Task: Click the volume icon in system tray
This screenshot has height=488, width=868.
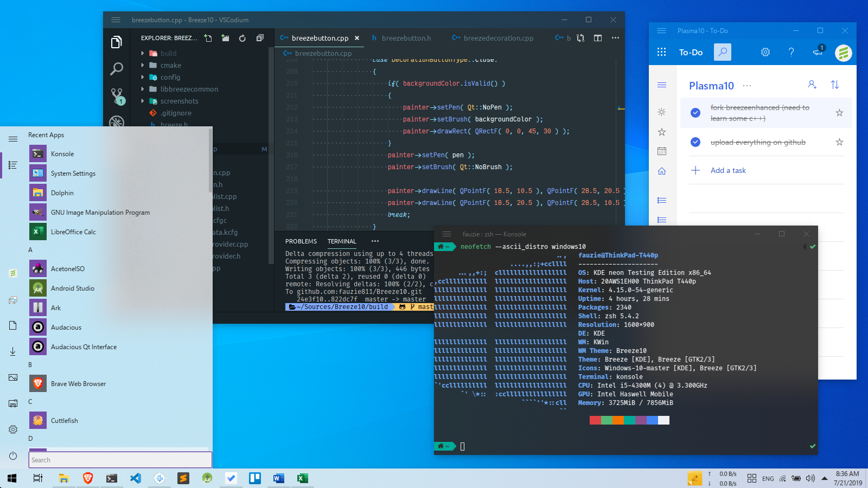Action: tap(810, 478)
